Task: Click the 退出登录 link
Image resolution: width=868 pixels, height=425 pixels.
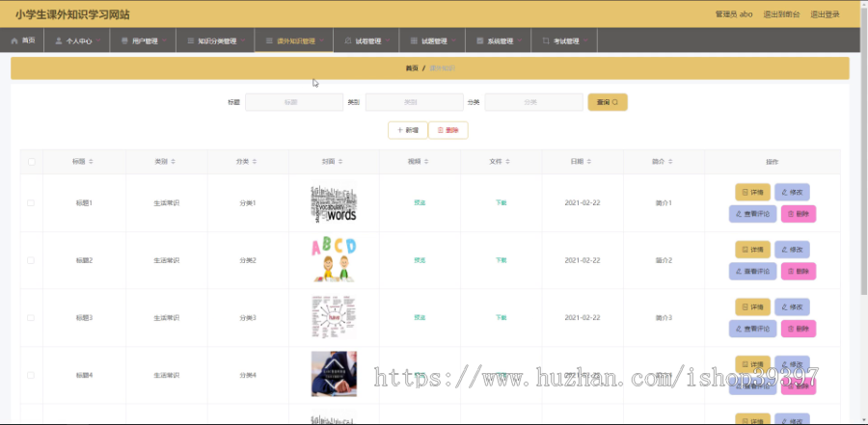Action: click(825, 14)
